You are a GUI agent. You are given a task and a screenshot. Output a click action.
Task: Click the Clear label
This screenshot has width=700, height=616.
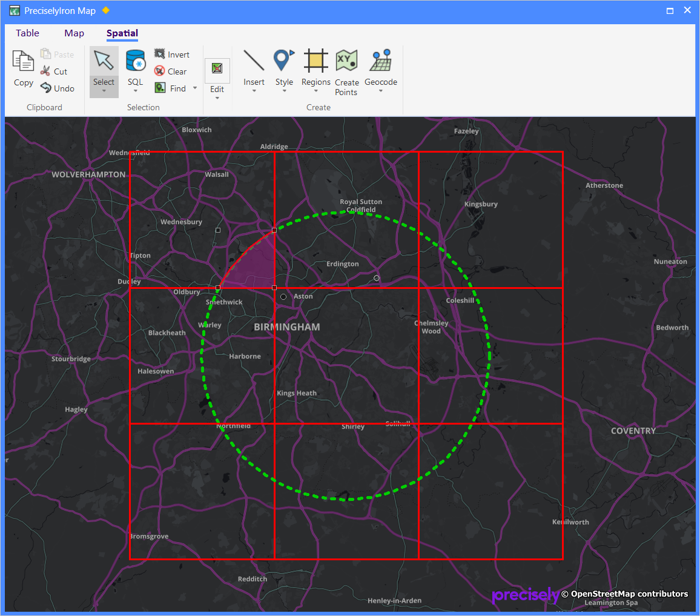tap(177, 71)
